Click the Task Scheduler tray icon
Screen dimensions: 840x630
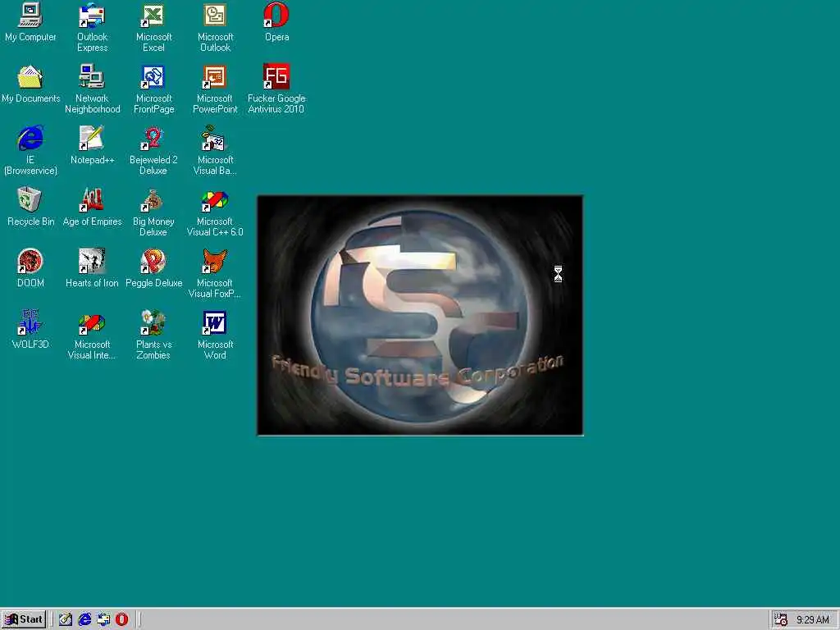(x=781, y=620)
